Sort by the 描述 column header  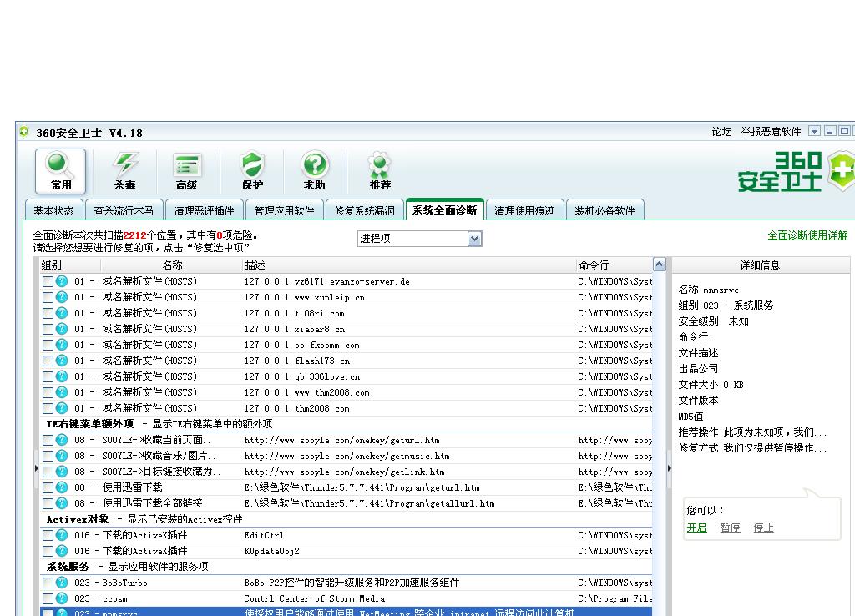[409, 265]
